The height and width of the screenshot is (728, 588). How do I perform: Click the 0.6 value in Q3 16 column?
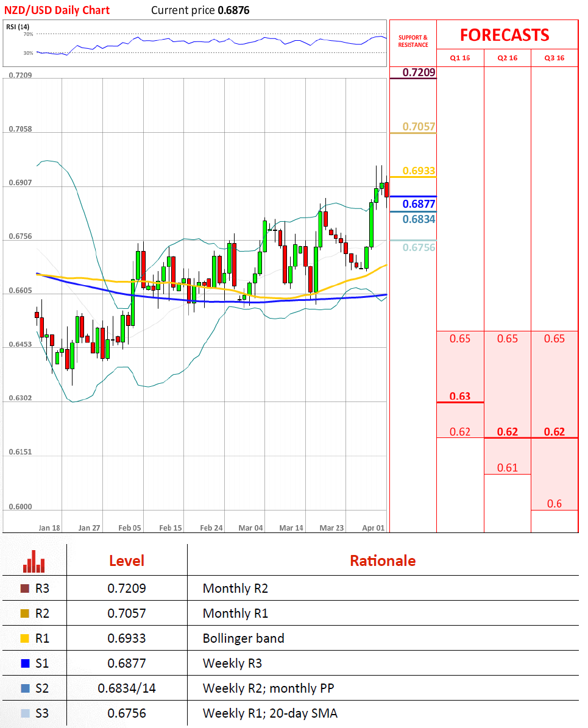click(554, 504)
